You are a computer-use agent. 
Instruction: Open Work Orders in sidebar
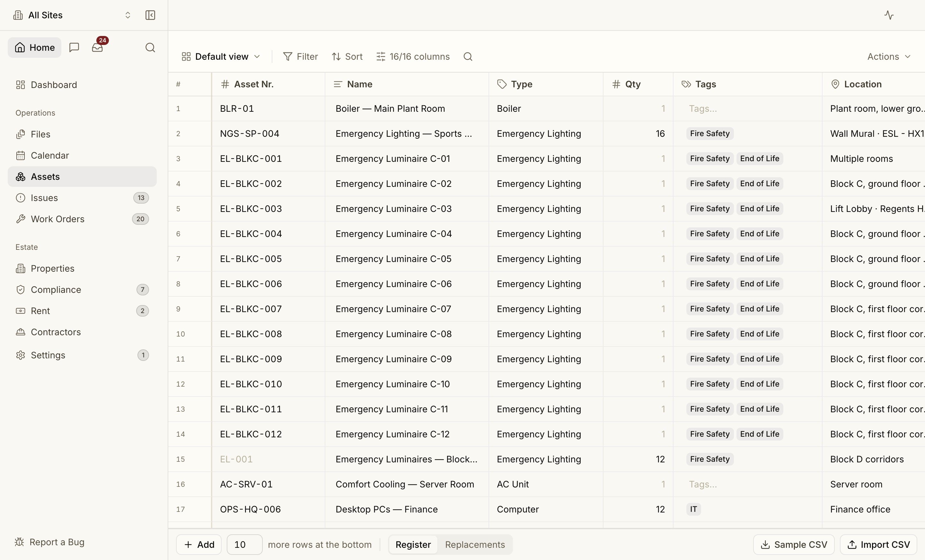[x=82, y=219]
